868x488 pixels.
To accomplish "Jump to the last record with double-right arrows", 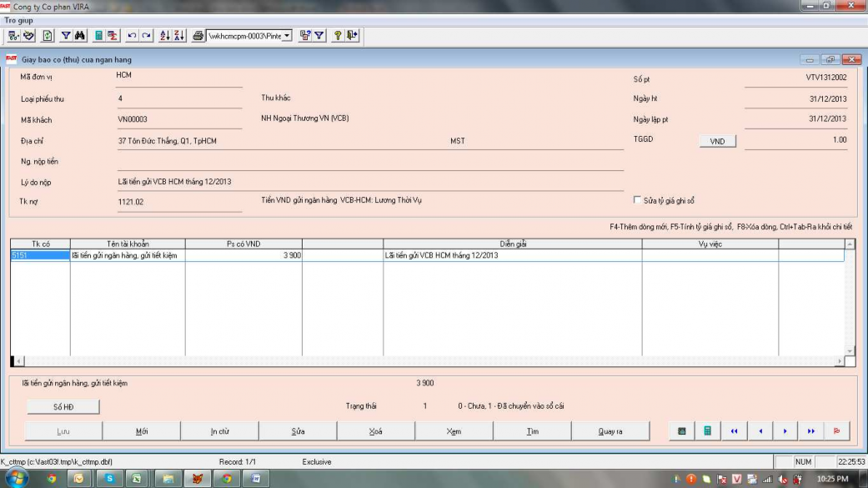I will coord(810,431).
